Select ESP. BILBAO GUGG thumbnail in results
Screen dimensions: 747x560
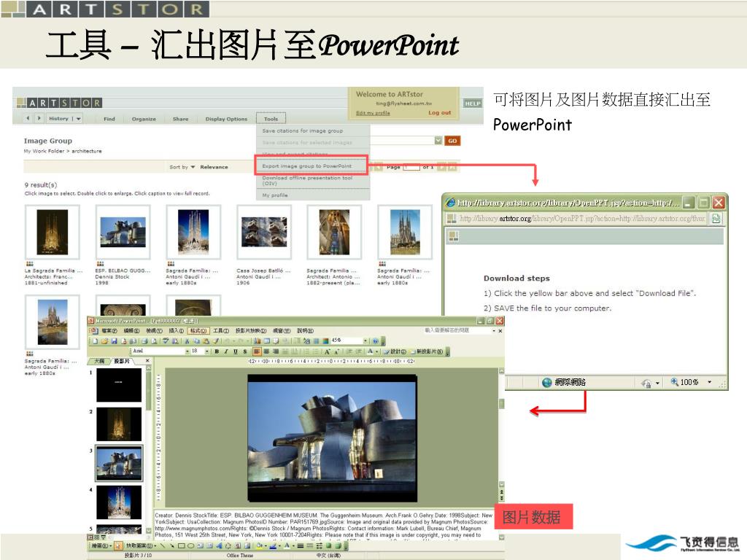[123, 232]
